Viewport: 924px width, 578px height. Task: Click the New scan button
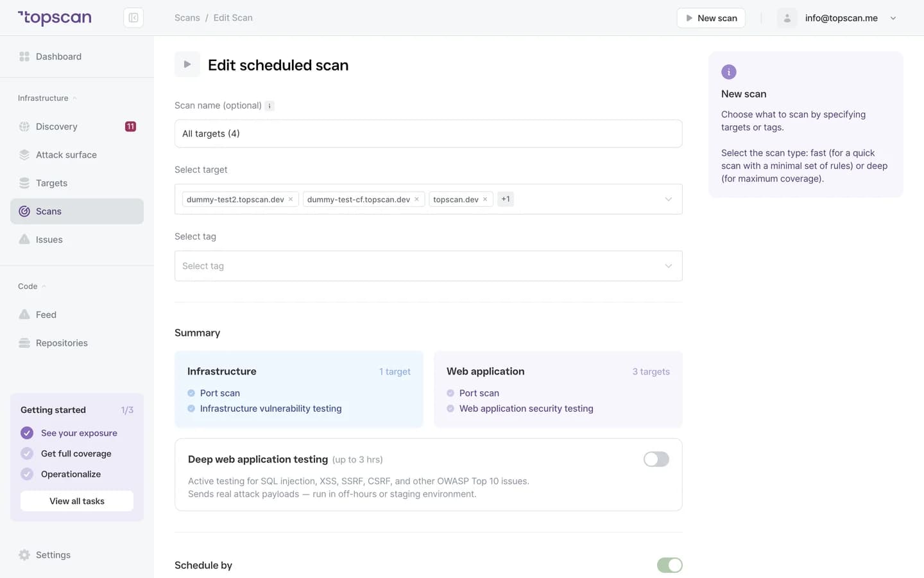[x=711, y=18]
